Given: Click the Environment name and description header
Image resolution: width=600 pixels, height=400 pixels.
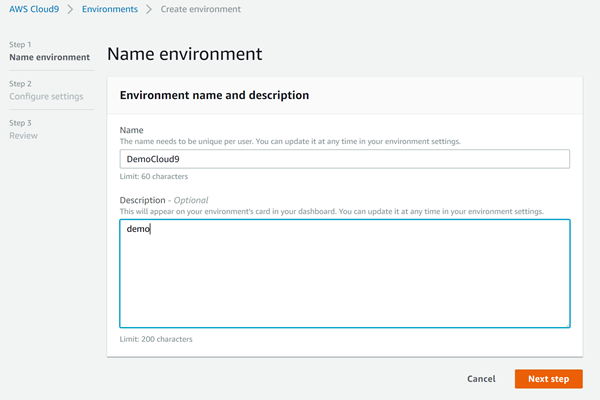Looking at the screenshot, I should click(x=214, y=95).
